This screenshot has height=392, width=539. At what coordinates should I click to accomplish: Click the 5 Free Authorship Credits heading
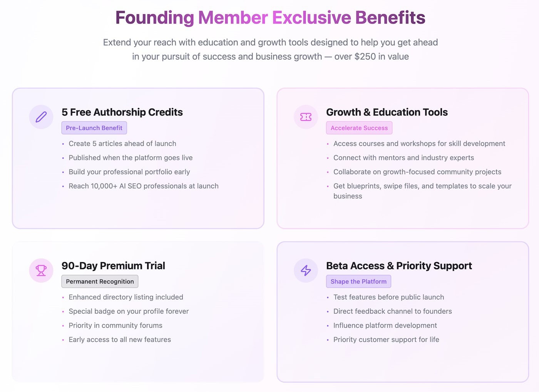[122, 112]
